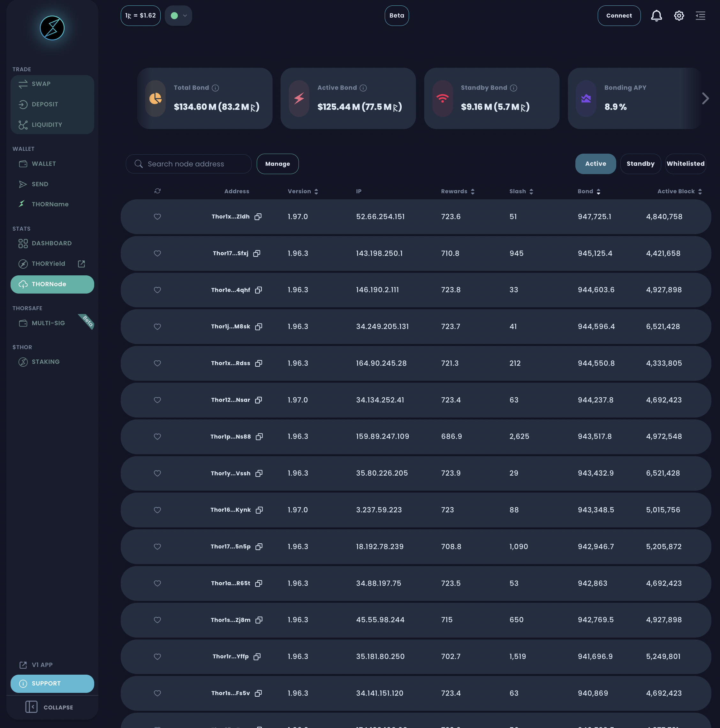This screenshot has height=728, width=720.
Task: Open MULTI-SIG in sidebar
Action: (x=52, y=323)
